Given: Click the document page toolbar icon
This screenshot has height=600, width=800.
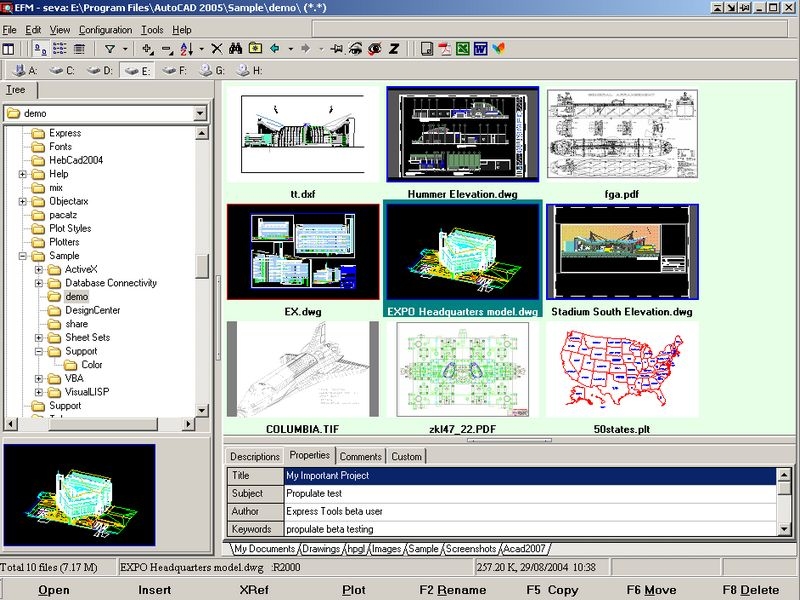Looking at the screenshot, I should coord(427,49).
